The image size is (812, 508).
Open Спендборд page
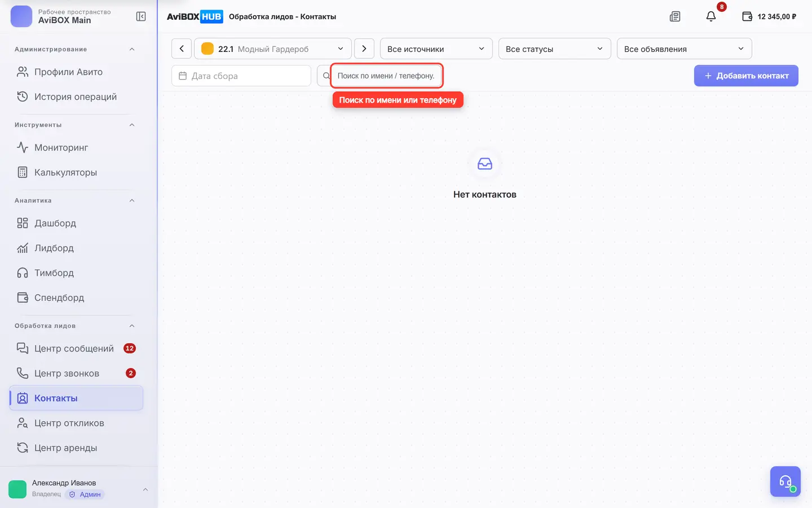(76, 297)
